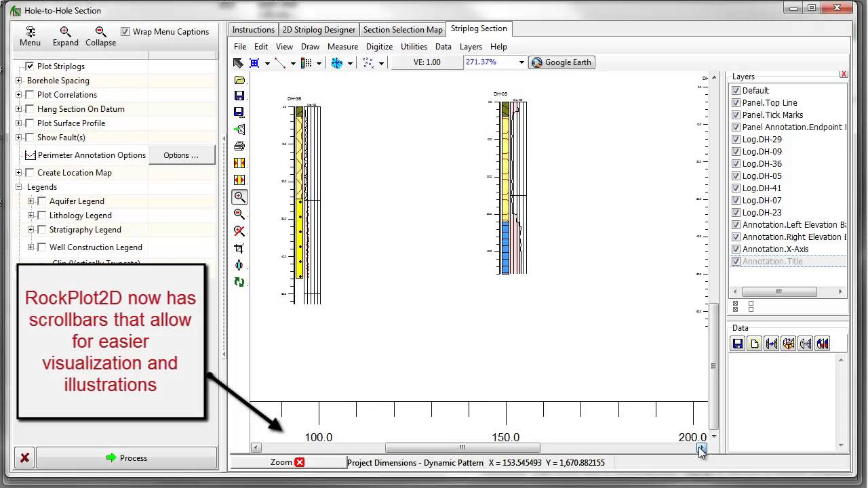Expand the Lithology Legend node
Screen dimensions: 868x488
(x=31, y=216)
